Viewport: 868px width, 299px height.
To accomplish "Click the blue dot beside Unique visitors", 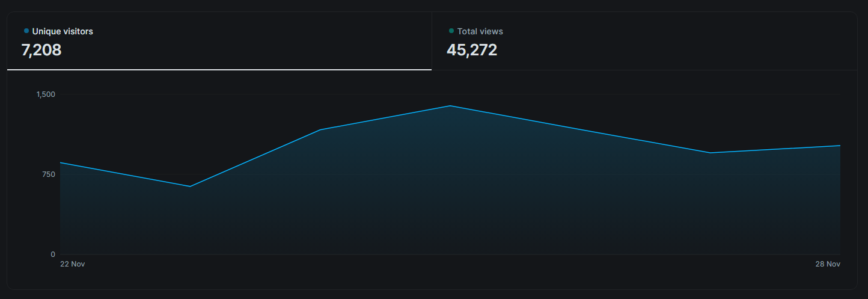I will 26,31.
